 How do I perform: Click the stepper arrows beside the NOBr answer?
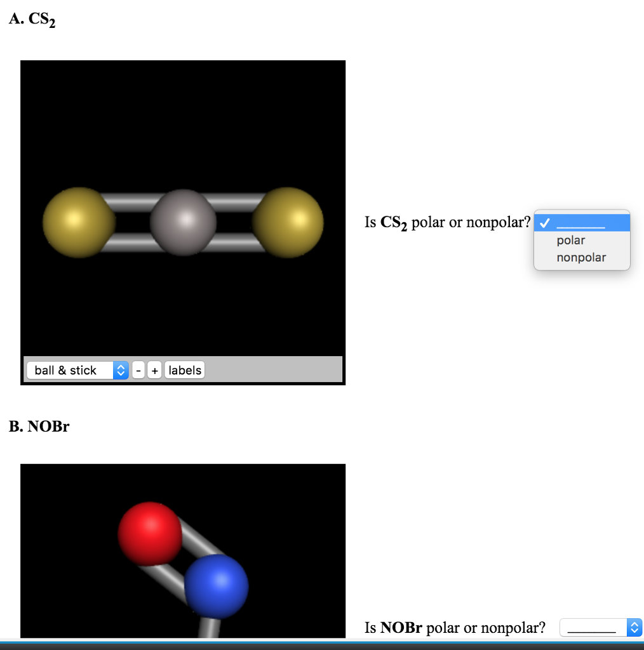(634, 627)
